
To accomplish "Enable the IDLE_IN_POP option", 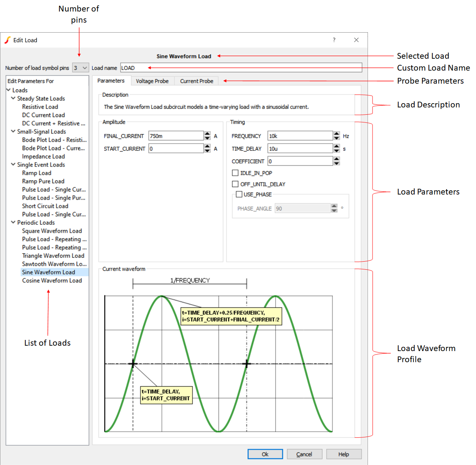I will pos(235,173).
